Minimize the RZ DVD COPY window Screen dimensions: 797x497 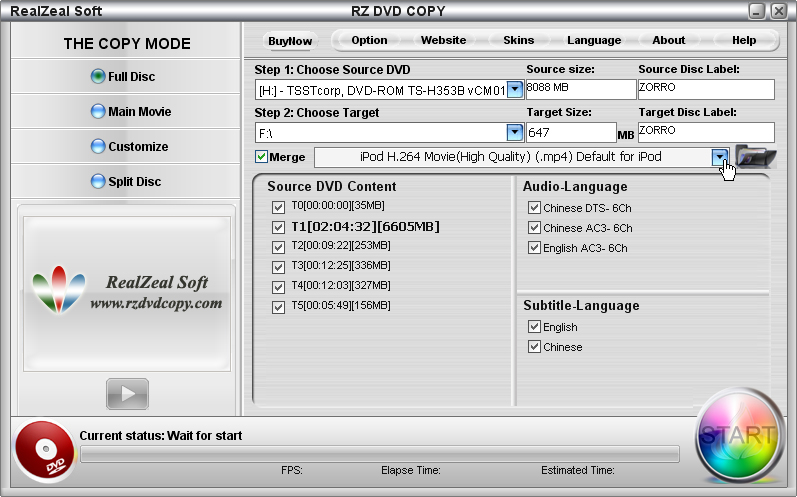pyautogui.click(x=756, y=11)
